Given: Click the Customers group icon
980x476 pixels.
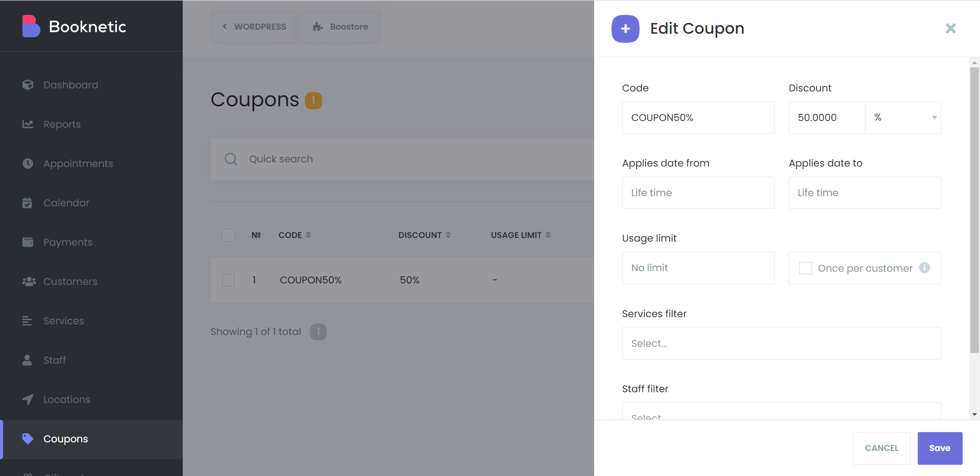Looking at the screenshot, I should click(x=29, y=281).
